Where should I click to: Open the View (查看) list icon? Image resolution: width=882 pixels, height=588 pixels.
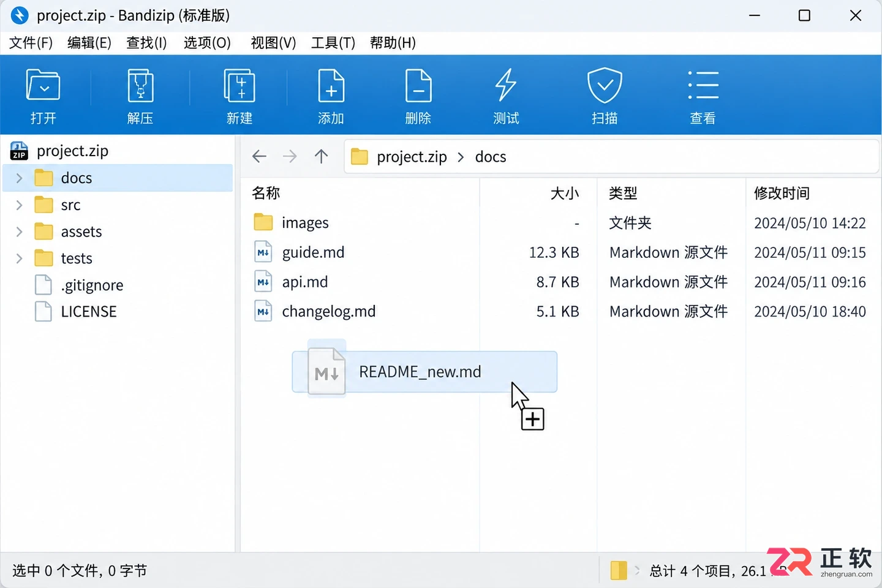click(703, 85)
